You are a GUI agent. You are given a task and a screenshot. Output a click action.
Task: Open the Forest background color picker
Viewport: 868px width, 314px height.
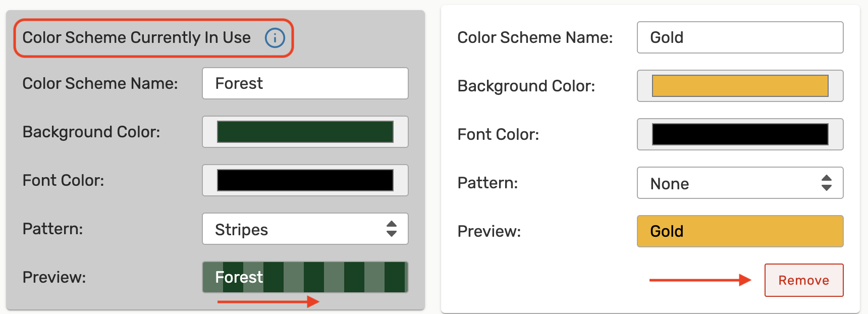305,132
